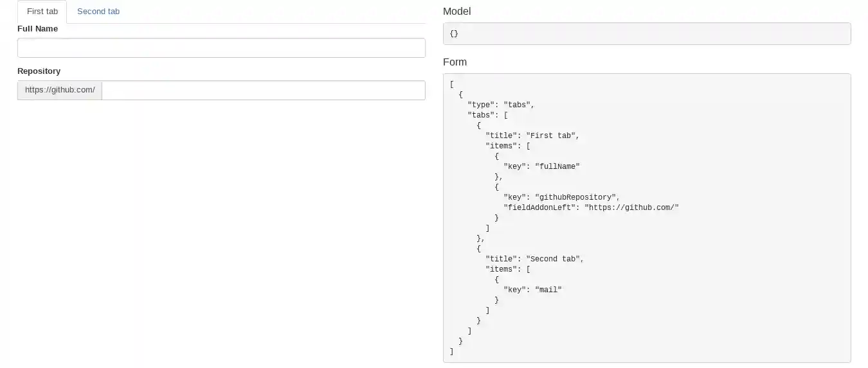Click the "key": "fullName" JSON line
The height and width of the screenshot is (368, 868).
click(x=541, y=166)
